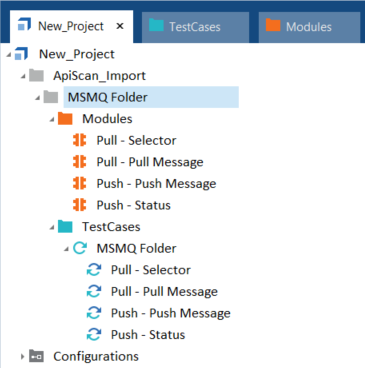Click the Push - Status module icon
Screen dimensions: 365x368
[80, 205]
